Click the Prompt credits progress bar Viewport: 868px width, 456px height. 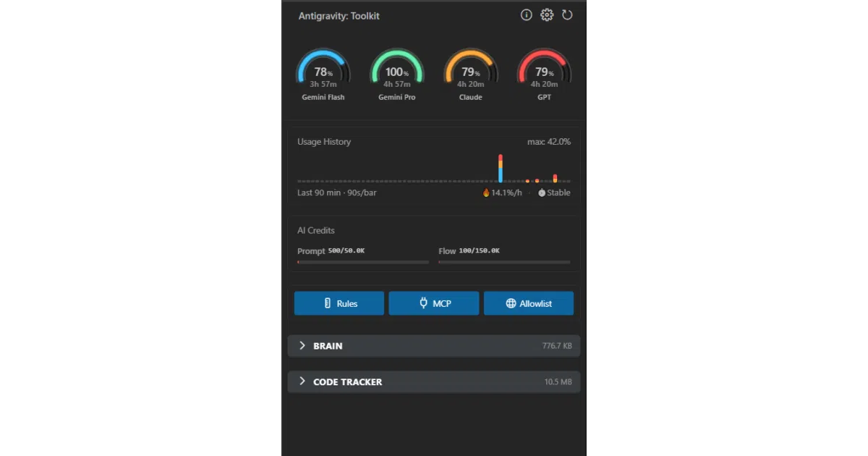363,262
